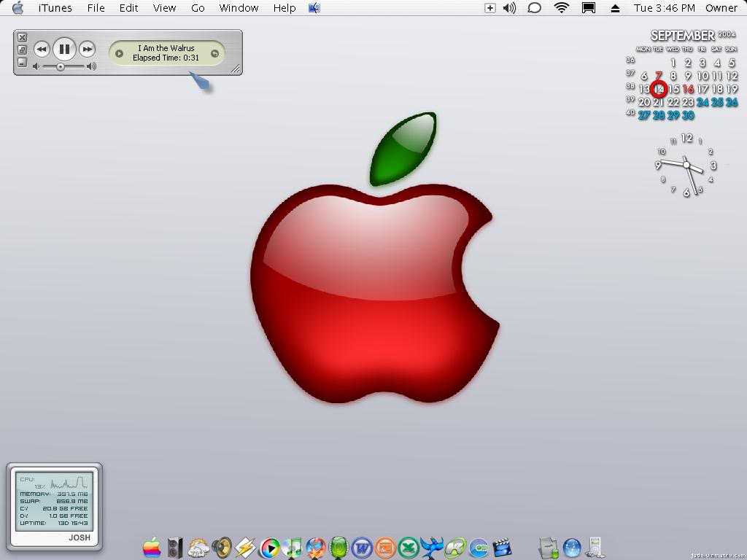
Task: Skip to the next track
Action: pyautogui.click(x=87, y=49)
